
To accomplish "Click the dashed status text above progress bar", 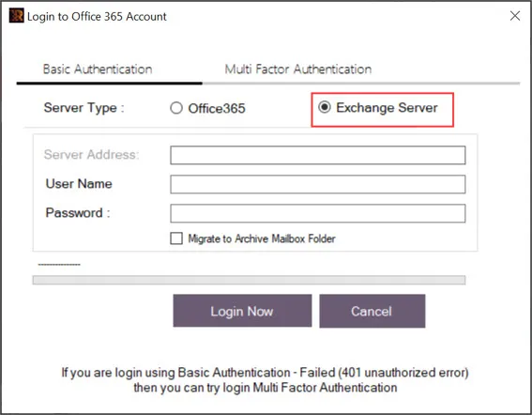I will [59, 264].
